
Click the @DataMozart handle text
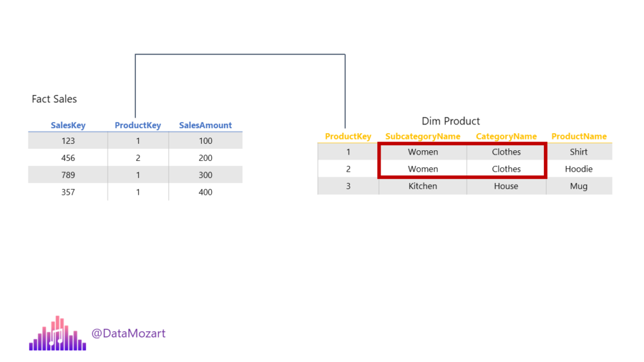tap(128, 333)
